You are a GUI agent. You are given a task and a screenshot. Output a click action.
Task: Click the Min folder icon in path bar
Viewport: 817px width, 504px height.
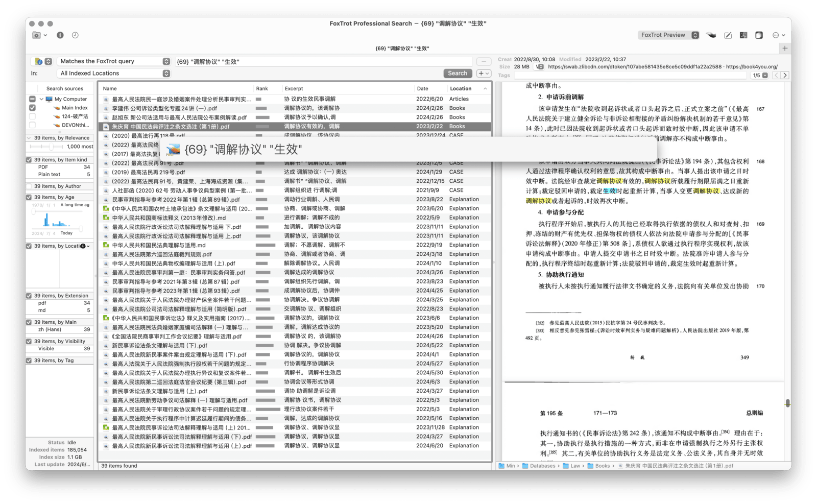(x=501, y=466)
